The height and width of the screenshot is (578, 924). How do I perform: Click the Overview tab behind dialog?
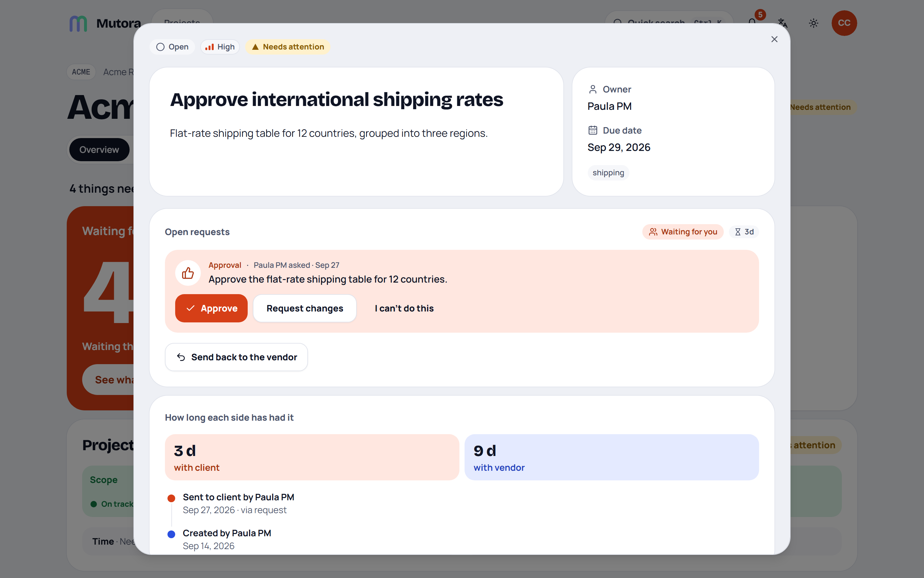pos(99,149)
